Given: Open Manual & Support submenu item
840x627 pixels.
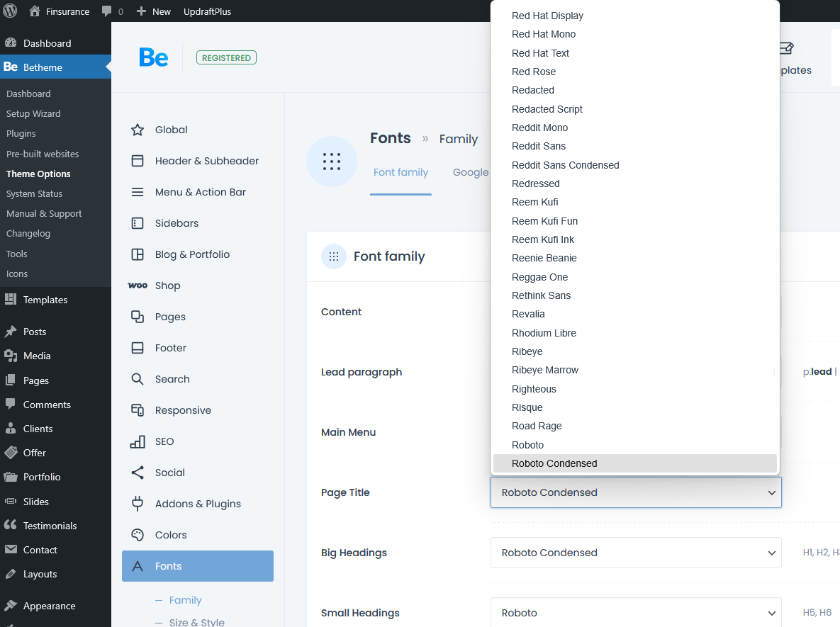Looking at the screenshot, I should click(44, 214).
